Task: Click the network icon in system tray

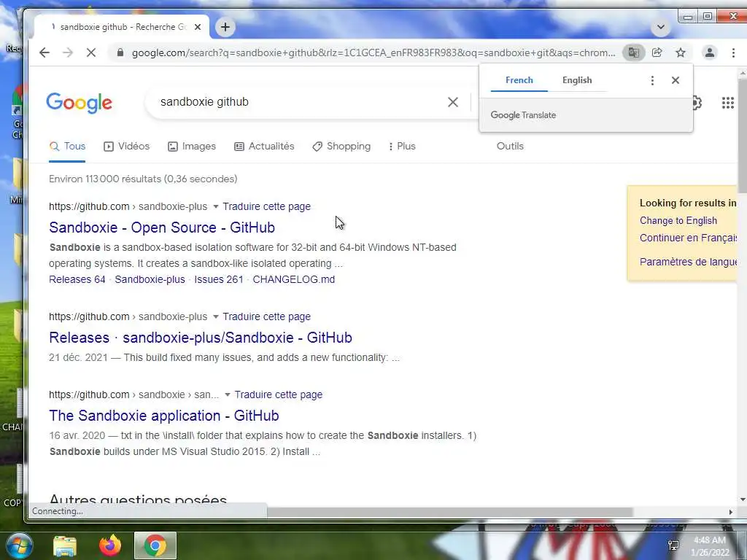Action: click(673, 545)
